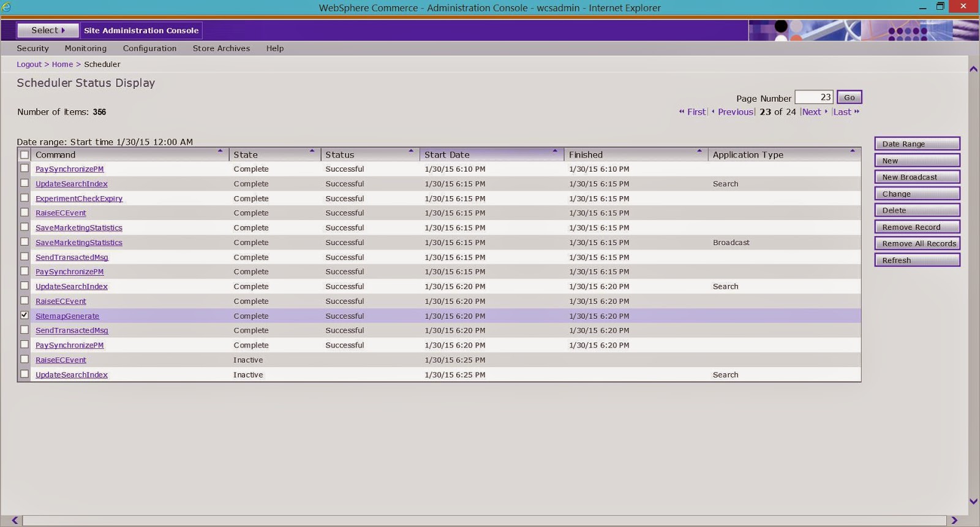
Task: Open the Security menu
Action: (32, 48)
